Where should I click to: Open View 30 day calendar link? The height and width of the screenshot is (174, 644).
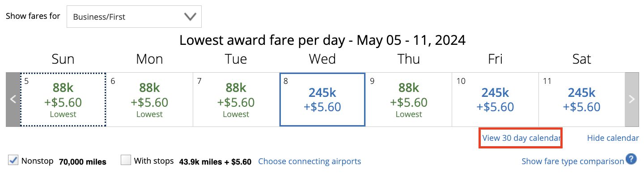(x=521, y=138)
